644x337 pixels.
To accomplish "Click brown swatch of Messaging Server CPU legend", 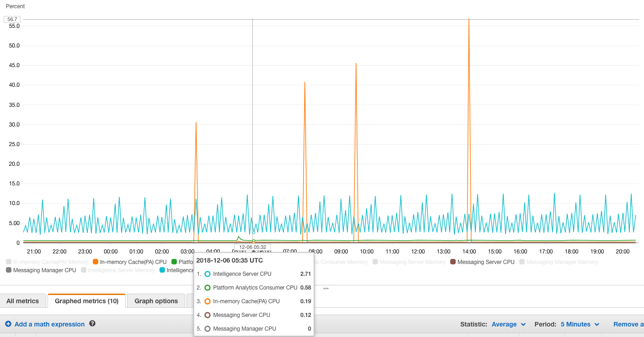I will point(453,262).
